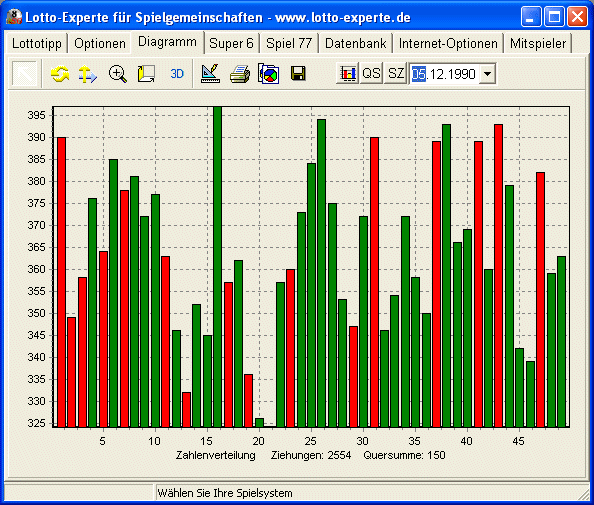Switch to the Lottotipp tab
Image resolution: width=594 pixels, height=505 pixels.
37,44
